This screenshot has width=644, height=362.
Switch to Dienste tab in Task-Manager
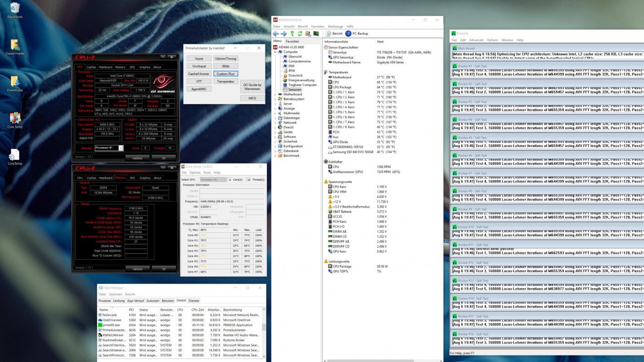194,301
